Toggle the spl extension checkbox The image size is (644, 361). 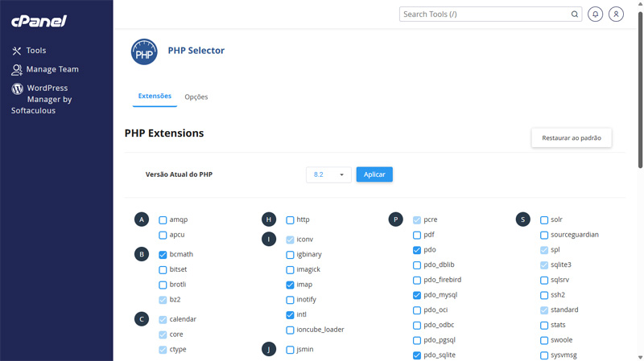tap(544, 250)
